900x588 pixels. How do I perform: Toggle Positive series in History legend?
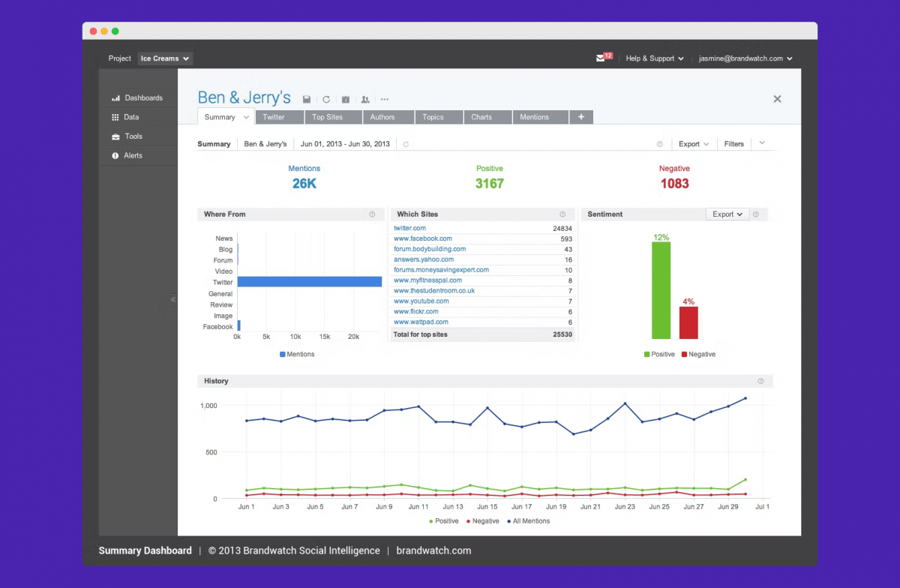click(x=443, y=520)
